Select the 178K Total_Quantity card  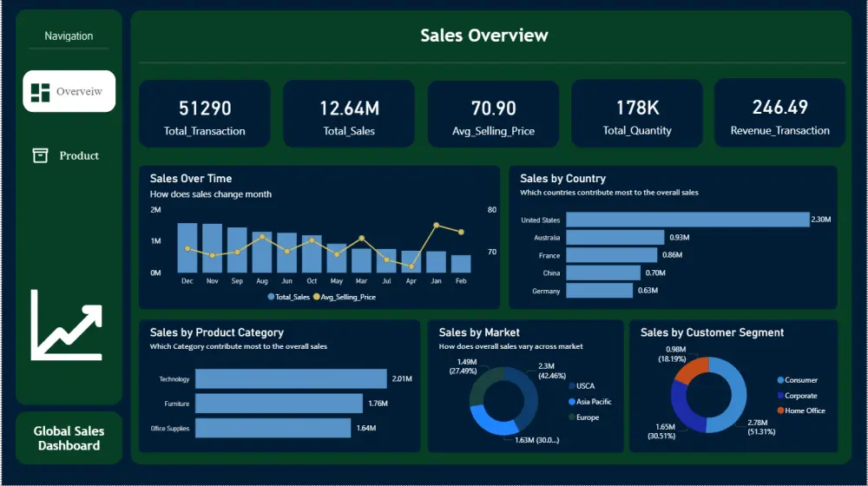point(637,114)
